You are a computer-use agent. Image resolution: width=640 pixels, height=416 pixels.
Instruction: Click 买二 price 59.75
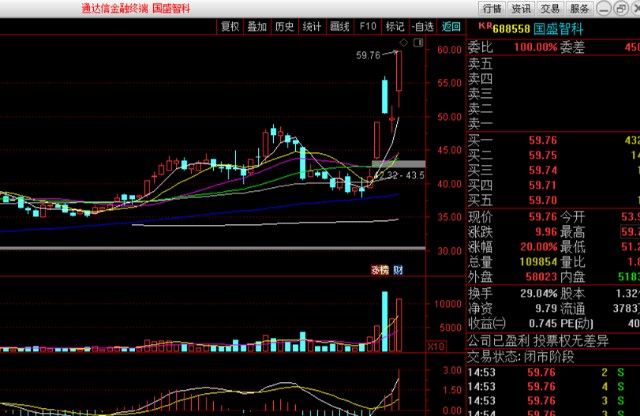coord(543,156)
